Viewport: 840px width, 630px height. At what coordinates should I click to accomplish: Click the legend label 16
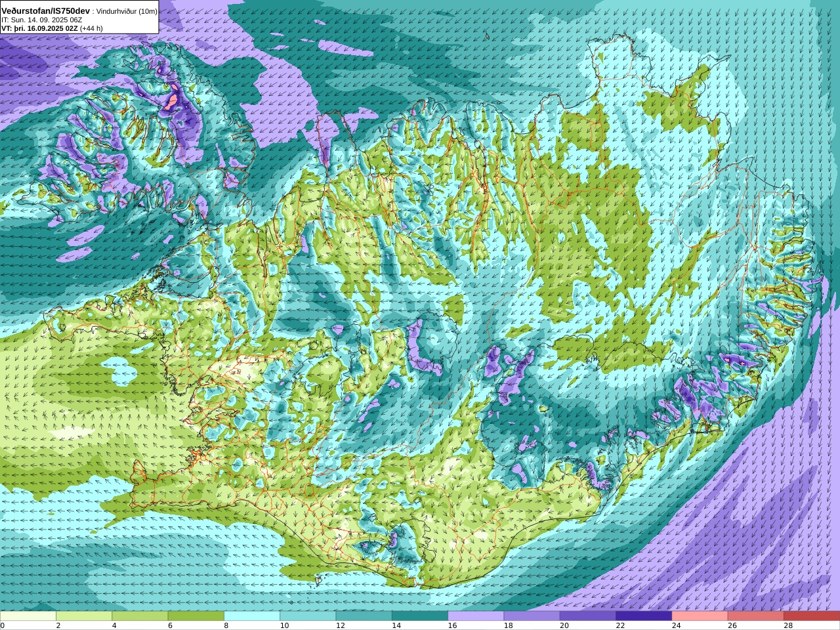(452, 625)
